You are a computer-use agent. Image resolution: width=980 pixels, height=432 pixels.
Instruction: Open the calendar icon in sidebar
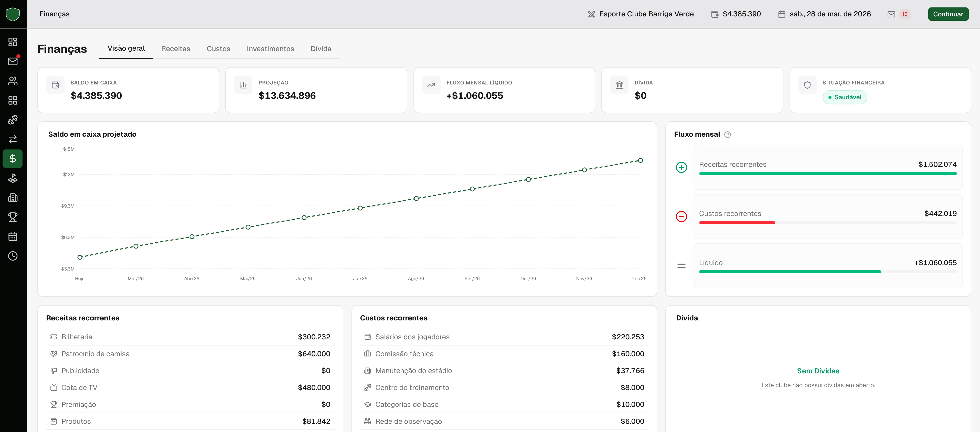(13, 236)
